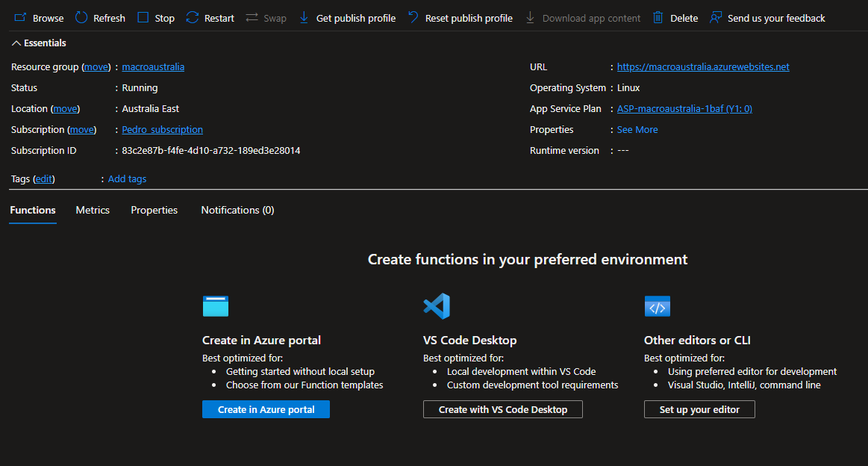Click Set up your editor button
The height and width of the screenshot is (466, 868).
click(x=699, y=409)
